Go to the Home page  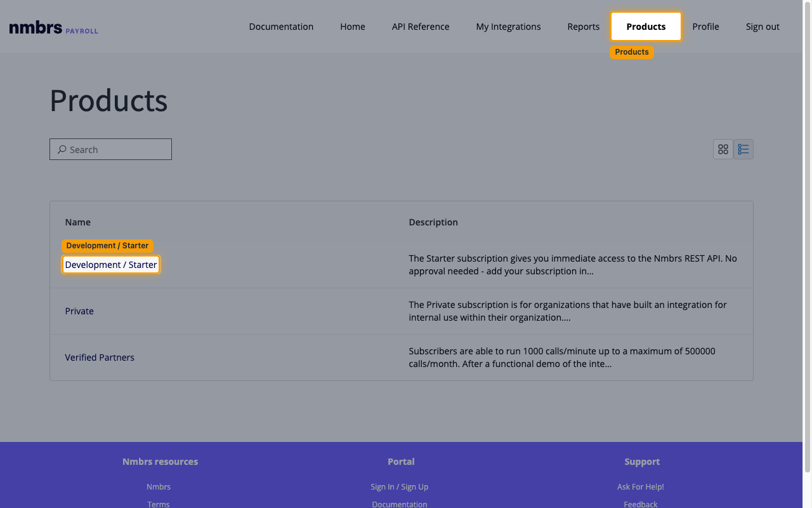coord(353,27)
